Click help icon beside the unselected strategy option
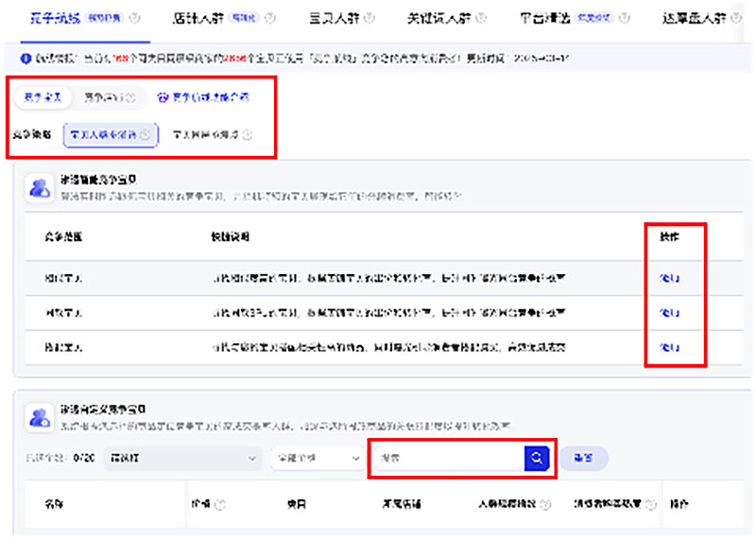This screenshot has height=539, width=756. point(248,134)
